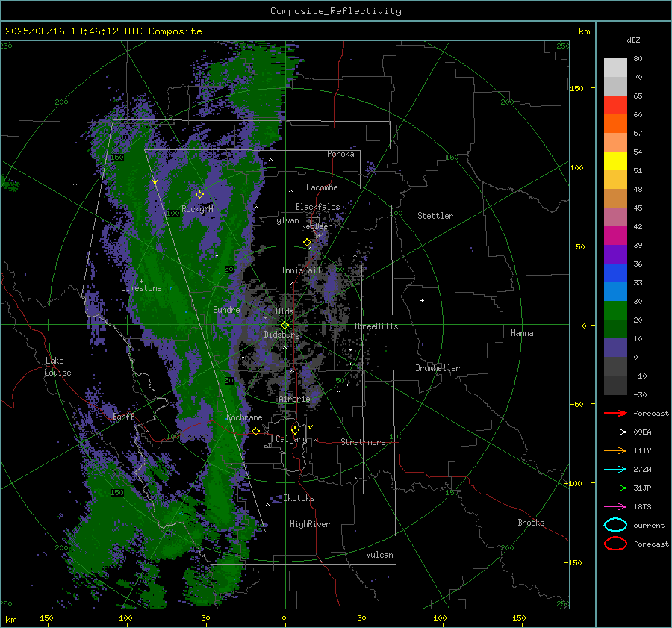Viewport: 672px width, 628px height.
Task: Click the 'Limestone' map label
Action: 141,288
